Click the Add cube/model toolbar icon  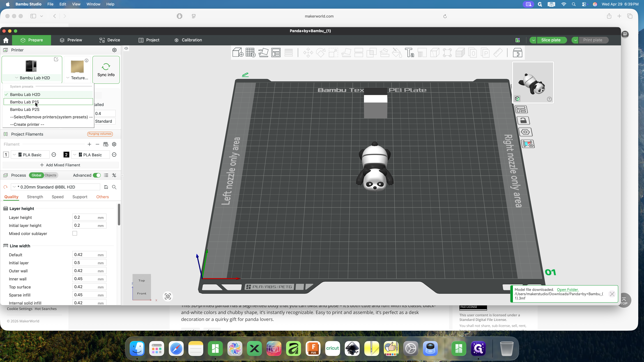238,53
